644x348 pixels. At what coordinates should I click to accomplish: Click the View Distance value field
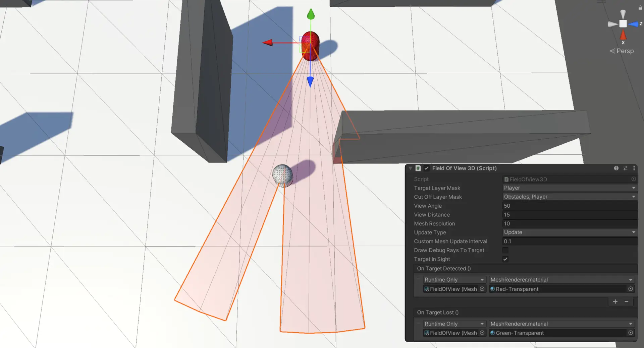[x=570, y=214]
